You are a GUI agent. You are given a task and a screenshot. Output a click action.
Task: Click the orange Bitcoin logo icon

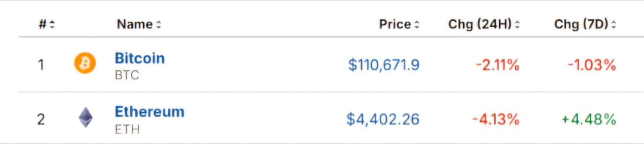click(x=85, y=63)
